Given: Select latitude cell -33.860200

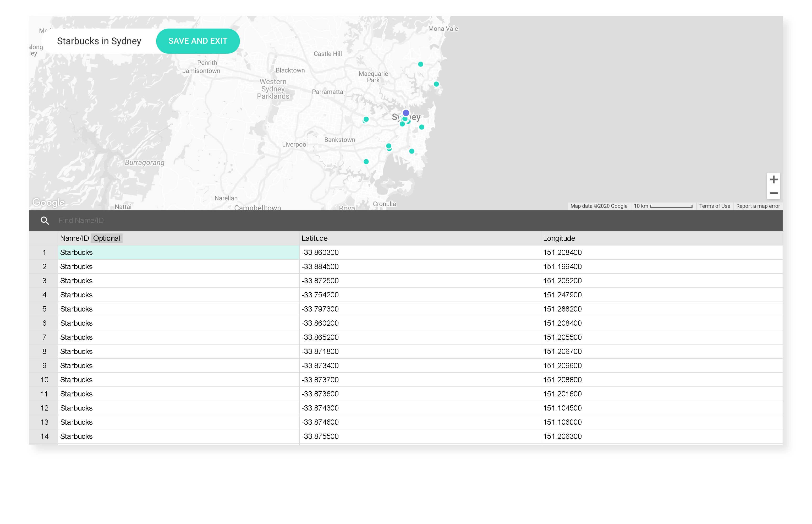Looking at the screenshot, I should pyautogui.click(x=420, y=323).
